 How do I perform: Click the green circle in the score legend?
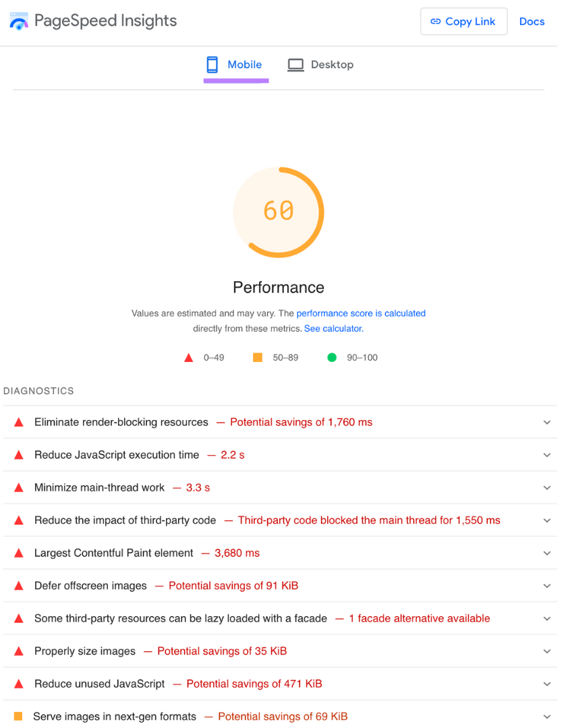331,357
